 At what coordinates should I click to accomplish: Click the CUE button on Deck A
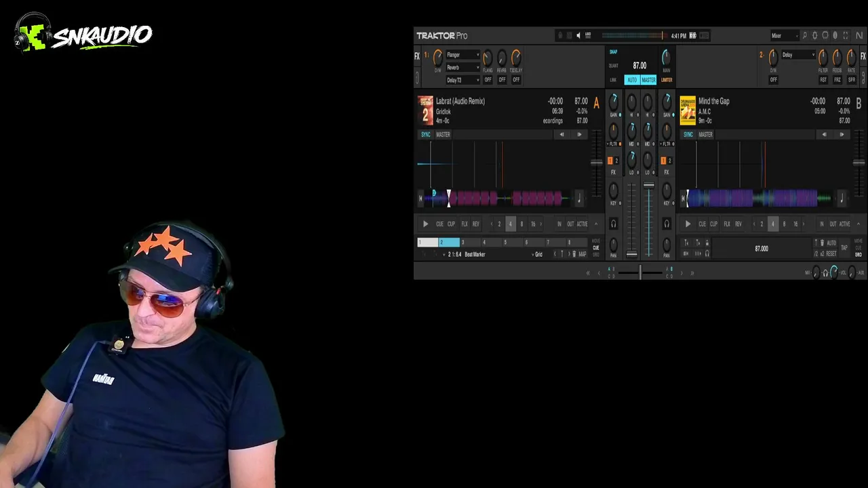point(439,224)
